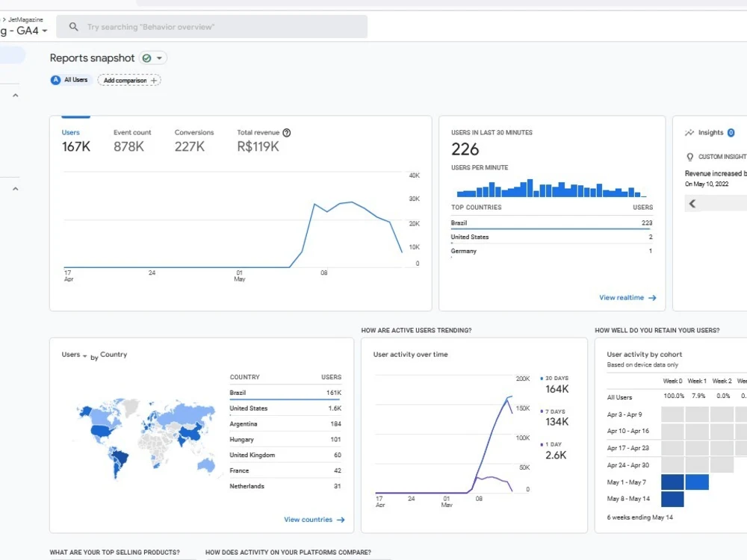
Task: Collapse the upper sidebar section chevron
Action: (x=15, y=96)
